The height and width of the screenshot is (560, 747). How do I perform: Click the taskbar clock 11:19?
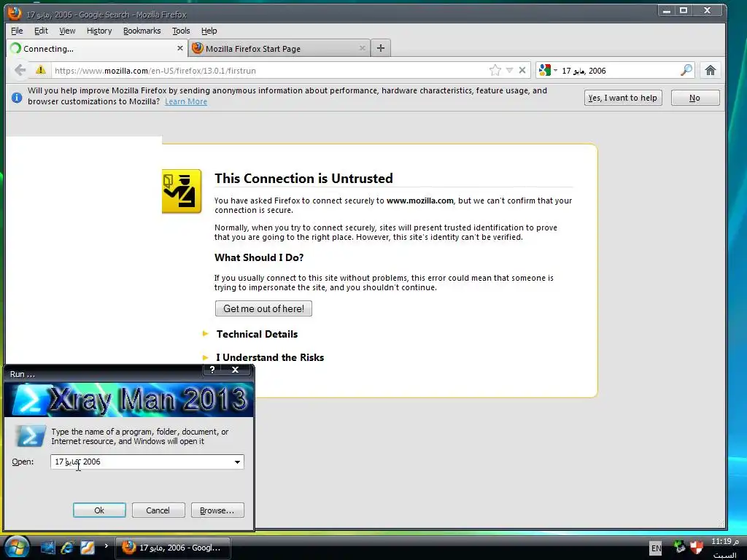(724, 542)
